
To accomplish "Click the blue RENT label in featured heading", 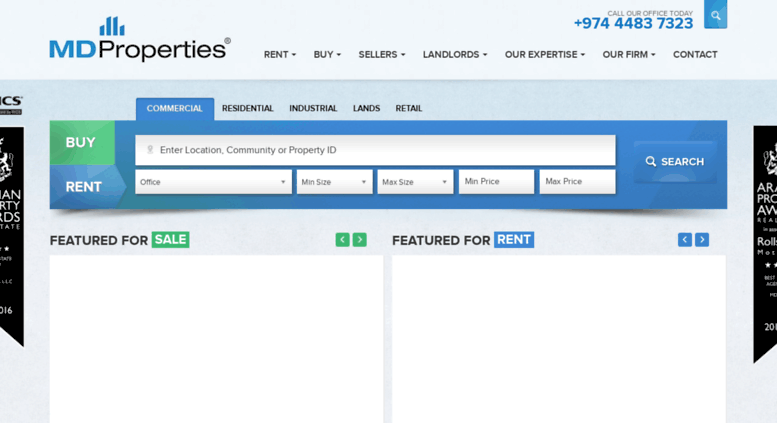I will [x=514, y=240].
